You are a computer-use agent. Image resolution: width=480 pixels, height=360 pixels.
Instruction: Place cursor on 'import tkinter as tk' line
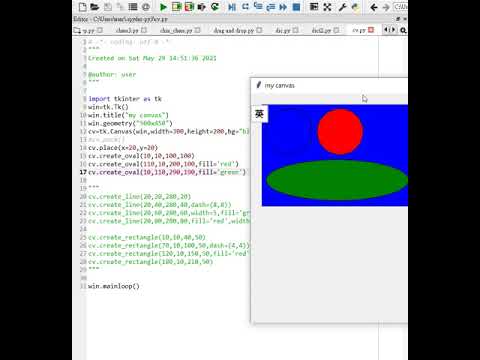(125, 99)
